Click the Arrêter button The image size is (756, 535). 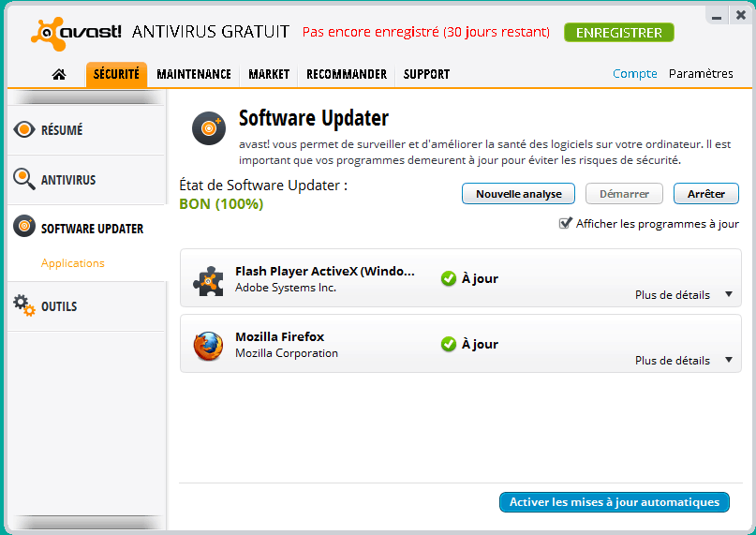tap(706, 193)
